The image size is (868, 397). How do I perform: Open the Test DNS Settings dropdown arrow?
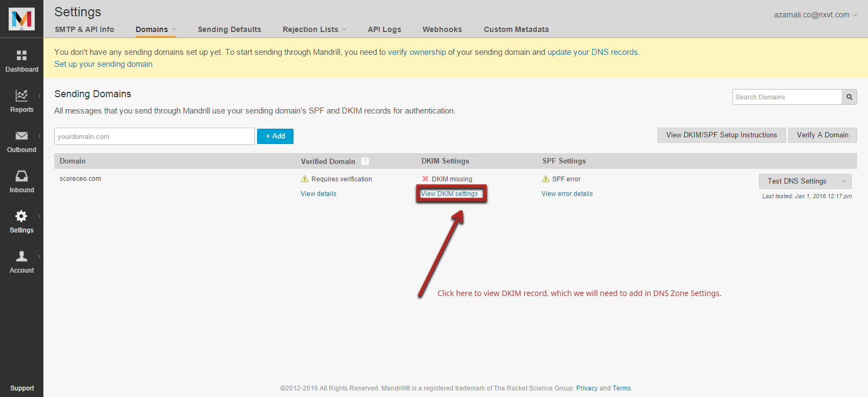tap(844, 181)
